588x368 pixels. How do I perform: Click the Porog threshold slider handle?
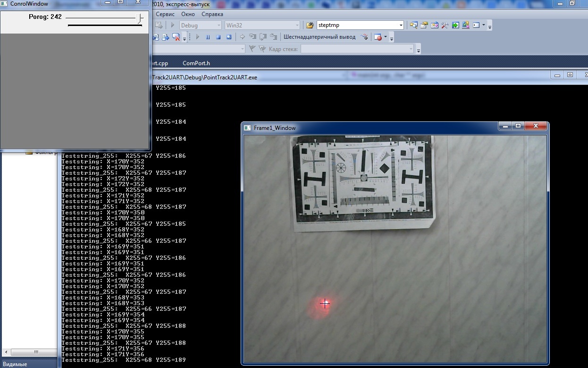click(140, 17)
